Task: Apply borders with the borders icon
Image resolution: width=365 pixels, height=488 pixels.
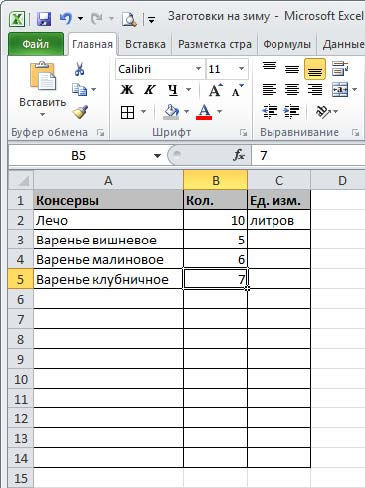Action: coord(127,112)
